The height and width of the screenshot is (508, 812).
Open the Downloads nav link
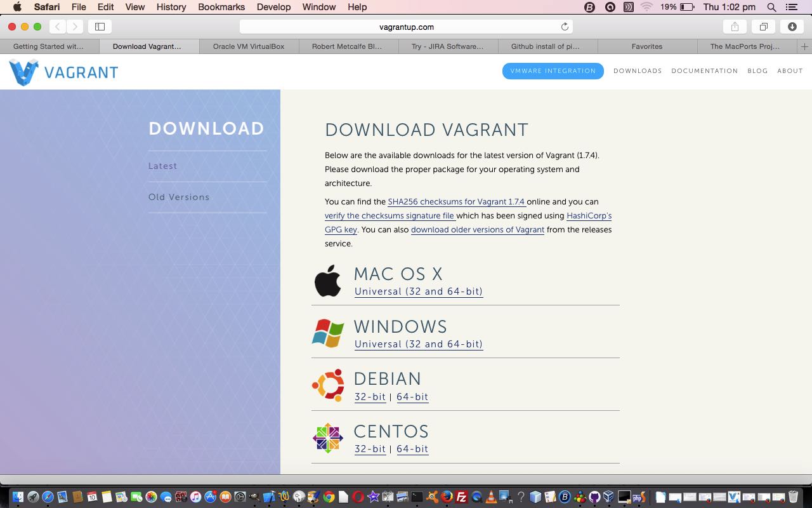(x=638, y=71)
